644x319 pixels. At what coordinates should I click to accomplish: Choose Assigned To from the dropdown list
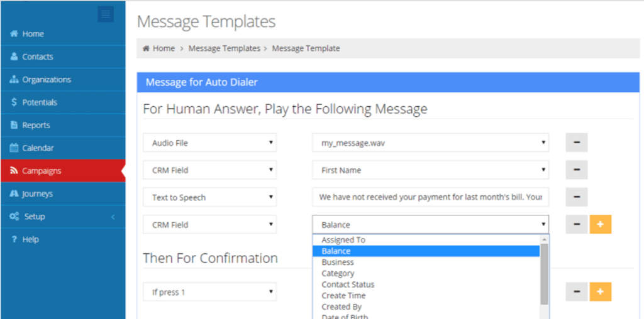point(426,240)
